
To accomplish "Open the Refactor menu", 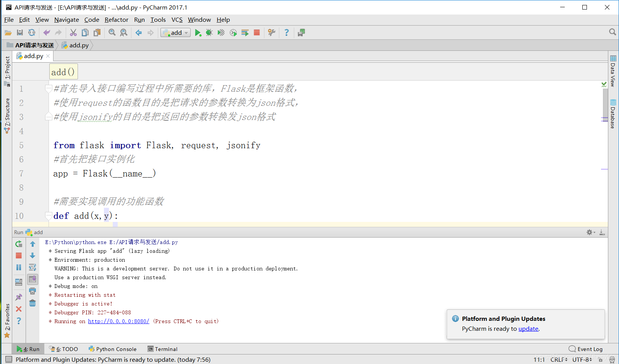I will (116, 20).
